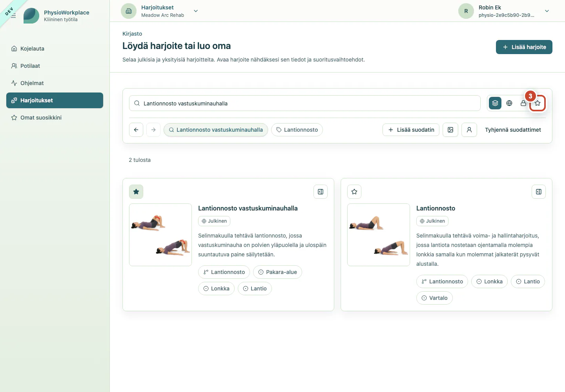Image resolution: width=565 pixels, height=392 pixels.
Task: Open the hamburger sidebar menu
Action: pos(13,16)
